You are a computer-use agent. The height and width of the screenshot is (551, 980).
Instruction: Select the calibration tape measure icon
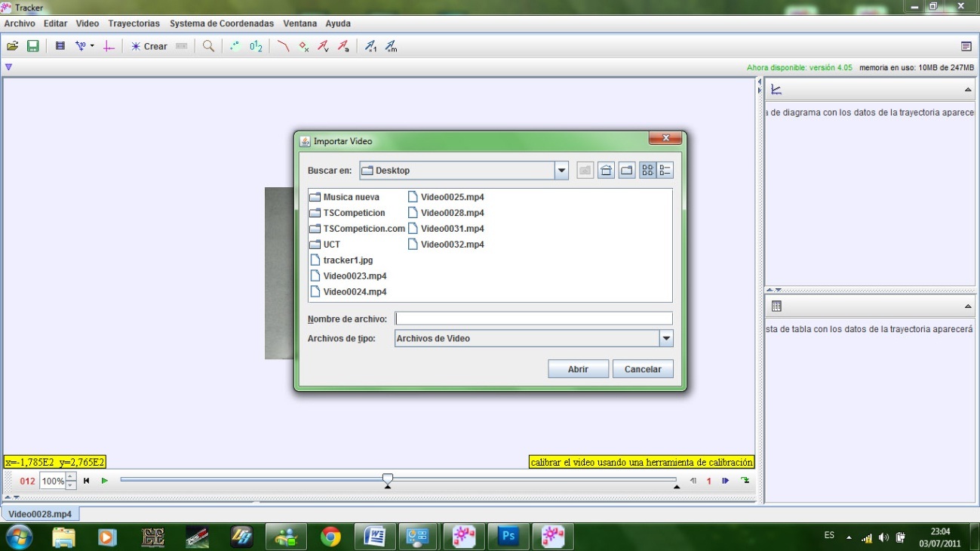pos(181,45)
